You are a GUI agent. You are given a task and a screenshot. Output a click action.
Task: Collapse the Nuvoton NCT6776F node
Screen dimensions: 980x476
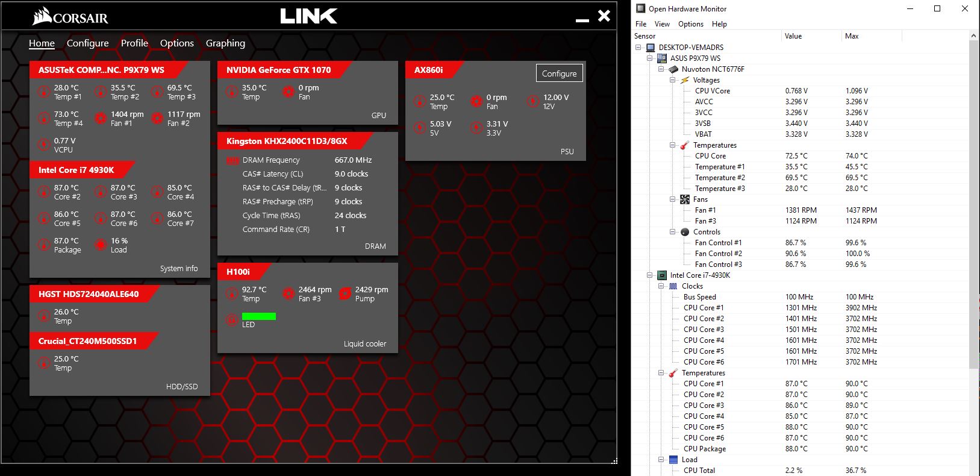[661, 69]
